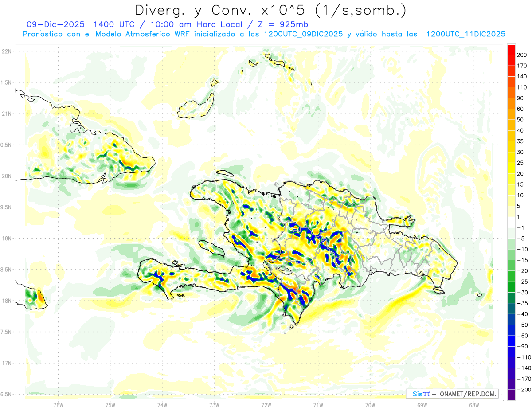
Task: Click the '68W' longitude label
Action: (x=474, y=404)
